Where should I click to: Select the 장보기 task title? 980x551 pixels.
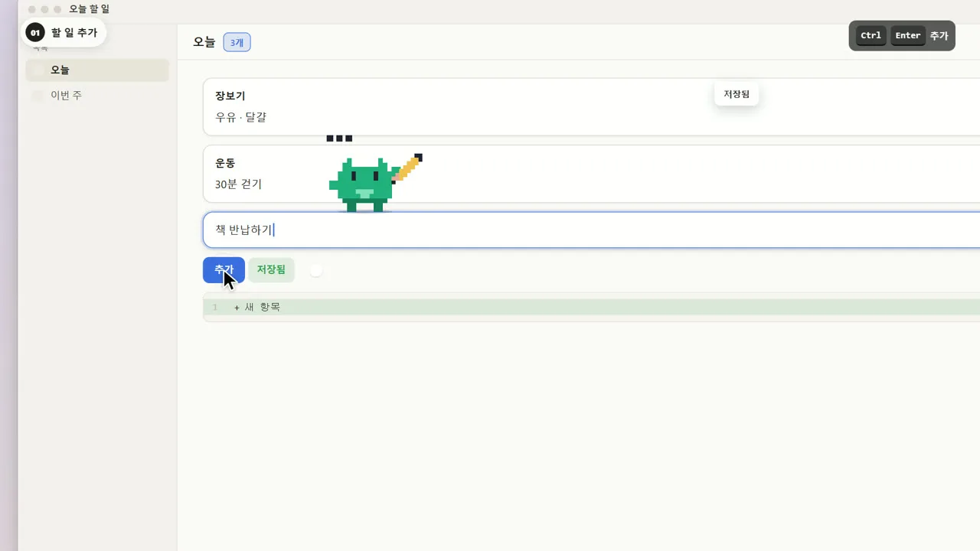tap(230, 96)
